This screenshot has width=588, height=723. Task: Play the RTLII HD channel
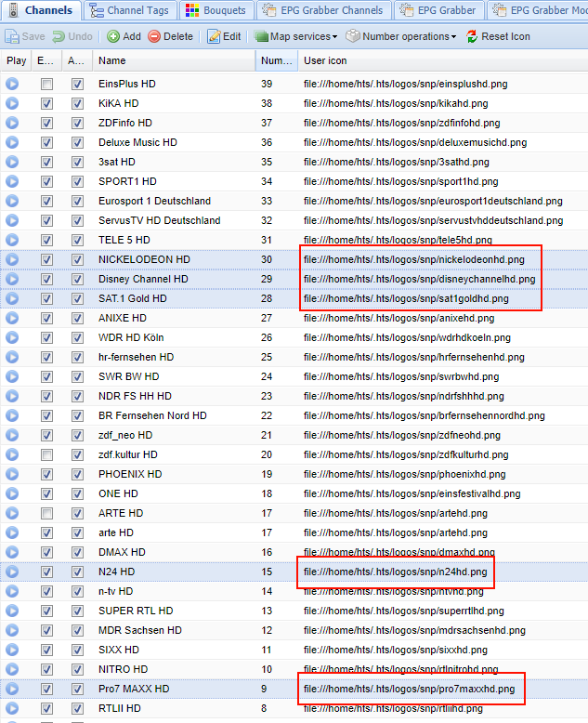(12, 708)
